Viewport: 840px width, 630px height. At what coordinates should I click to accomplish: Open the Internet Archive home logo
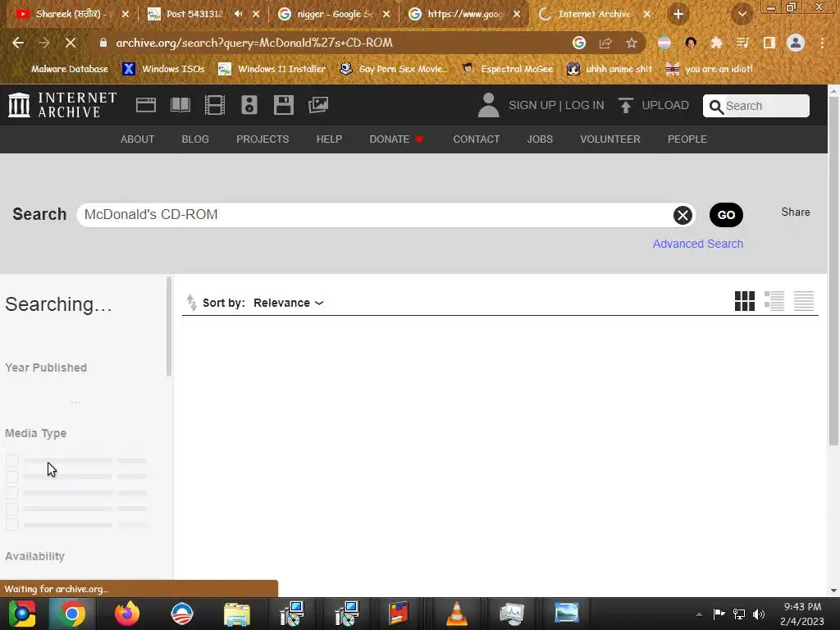tap(62, 105)
